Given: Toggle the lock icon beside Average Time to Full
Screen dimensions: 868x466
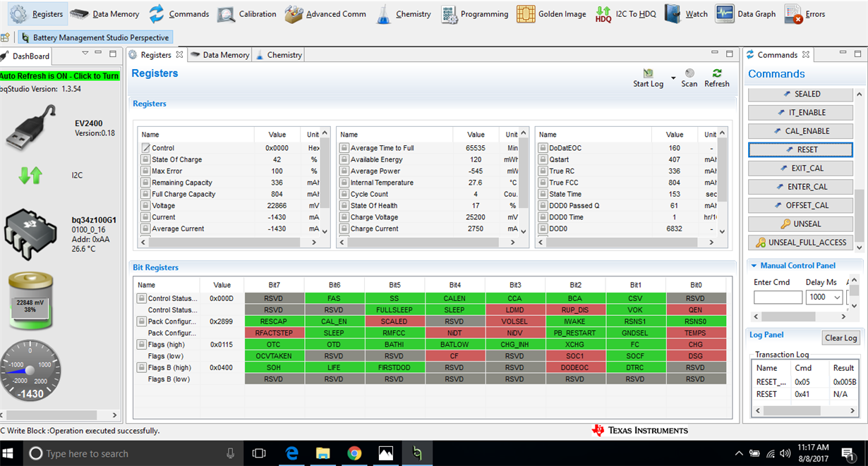Looking at the screenshot, I should pyautogui.click(x=344, y=148).
